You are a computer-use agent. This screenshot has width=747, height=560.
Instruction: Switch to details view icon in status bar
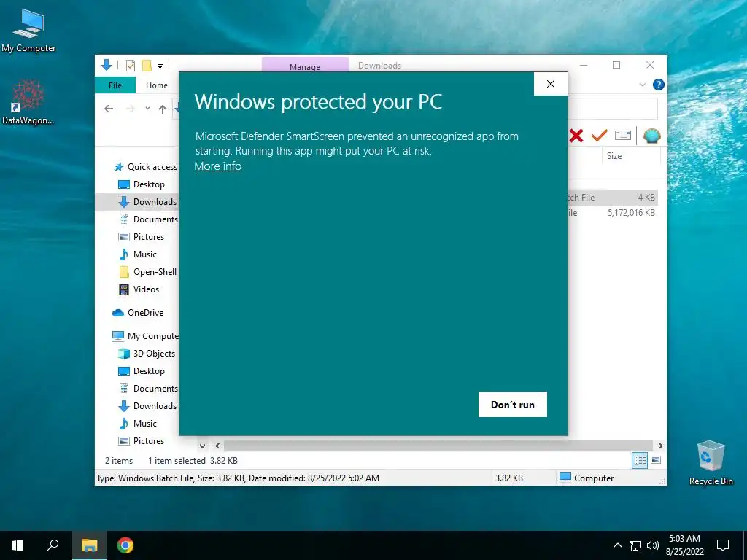point(640,460)
